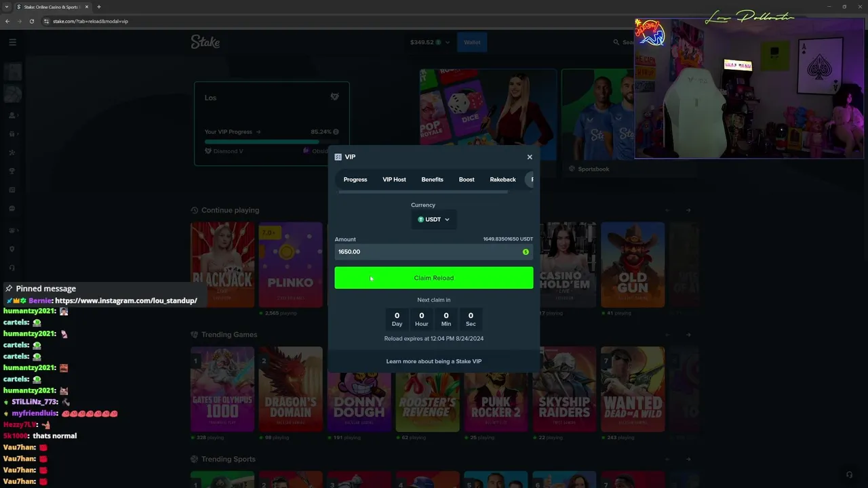Open a new browser tab
The height and width of the screenshot is (488, 868).
tap(99, 7)
